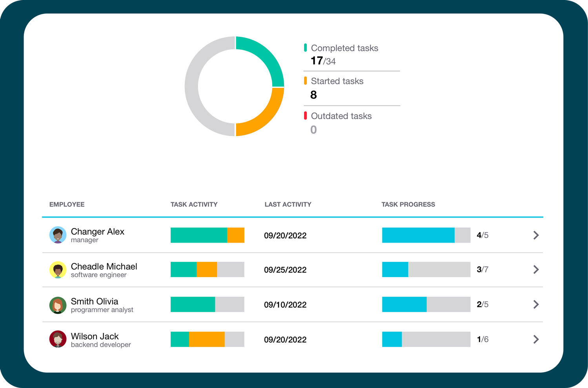This screenshot has height=388, width=588.
Task: Sort by the Employee column header
Action: pyautogui.click(x=67, y=205)
